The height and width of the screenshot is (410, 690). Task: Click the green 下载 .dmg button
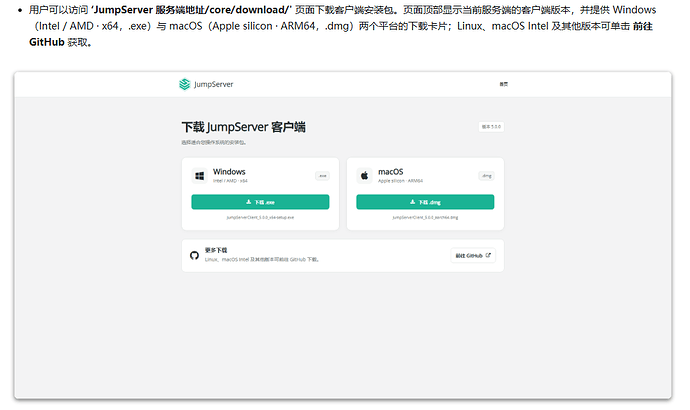[425, 202]
